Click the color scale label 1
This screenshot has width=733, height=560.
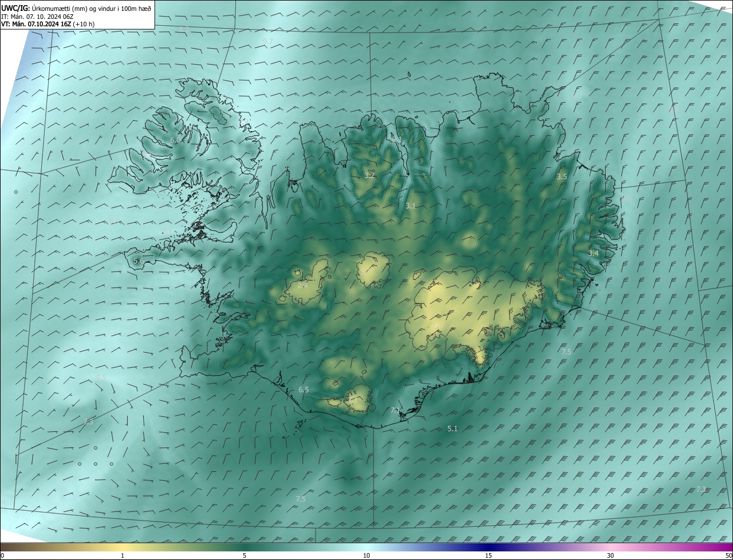point(123,555)
